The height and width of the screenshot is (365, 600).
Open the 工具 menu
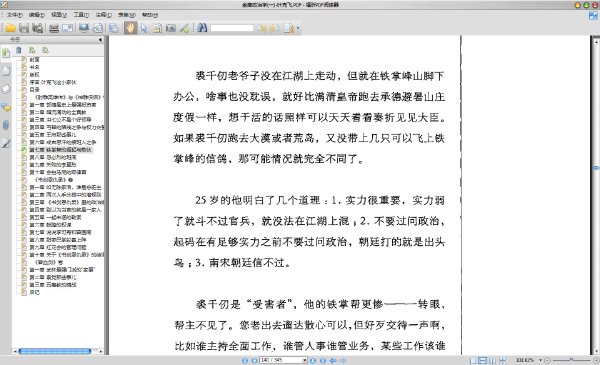click(81, 15)
